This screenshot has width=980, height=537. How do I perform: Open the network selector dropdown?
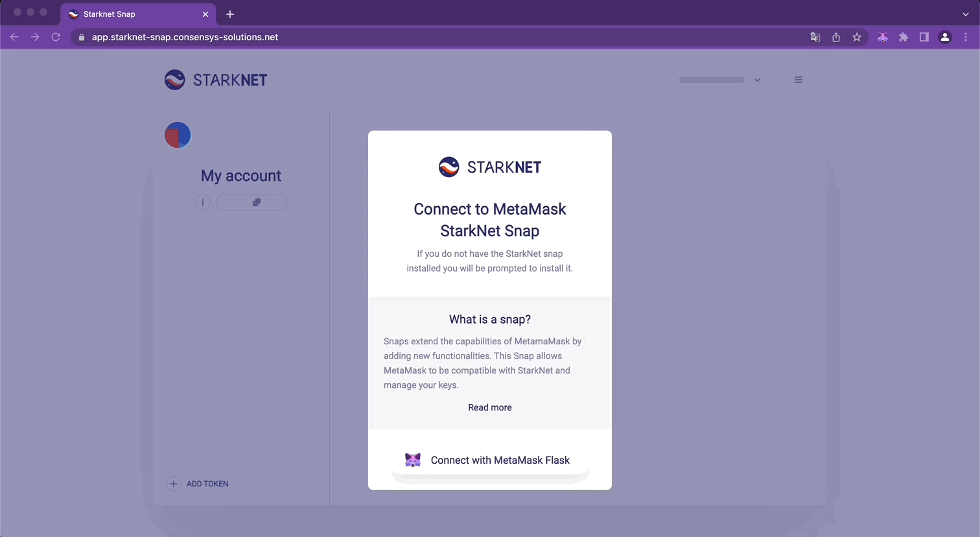[720, 80]
